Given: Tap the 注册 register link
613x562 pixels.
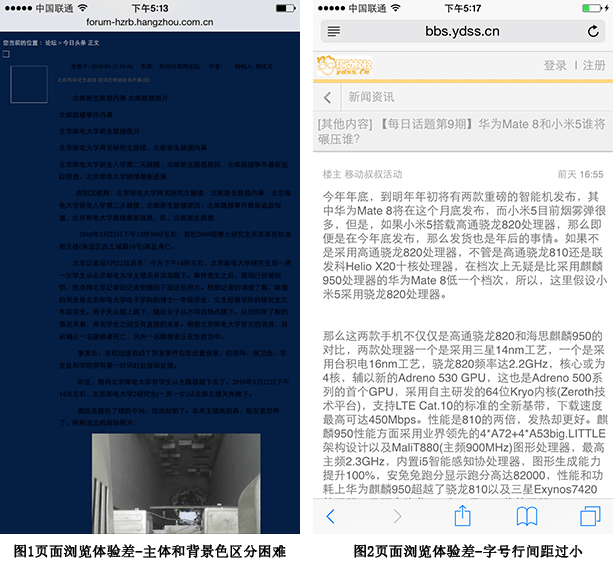Looking at the screenshot, I should [x=594, y=65].
